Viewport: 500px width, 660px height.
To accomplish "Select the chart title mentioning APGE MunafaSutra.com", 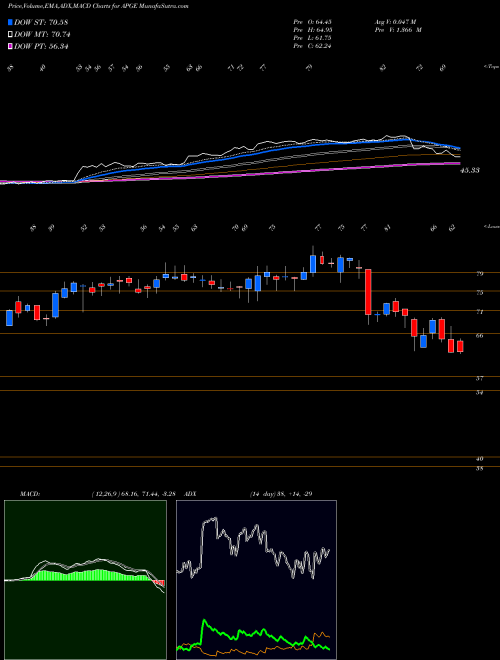I will (x=98, y=6).
